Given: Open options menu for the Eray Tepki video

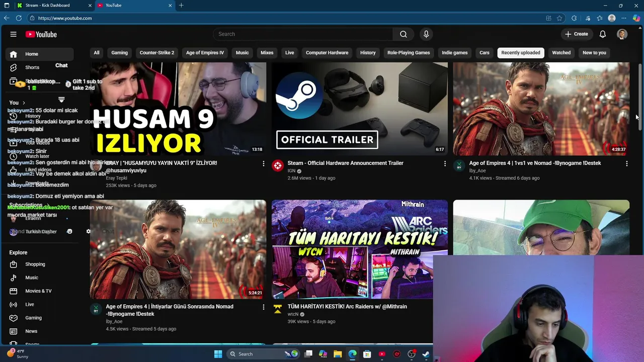Looking at the screenshot, I should (263, 164).
